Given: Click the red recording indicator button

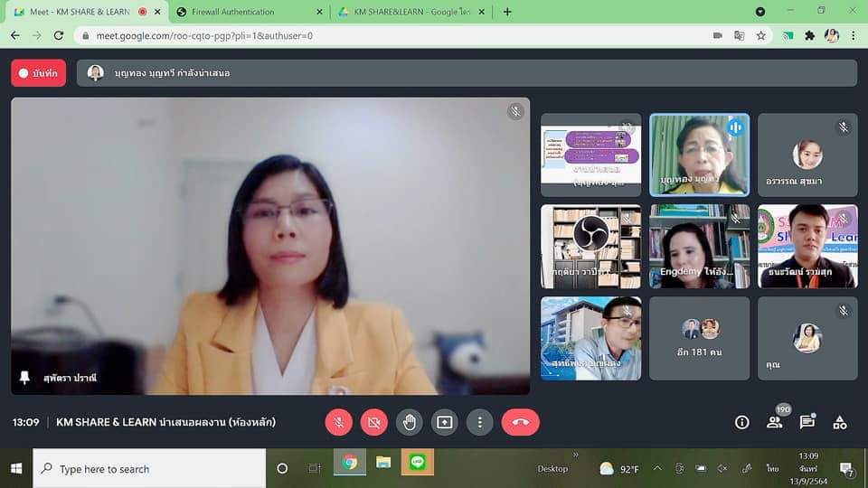Looking at the screenshot, I should [x=38, y=73].
